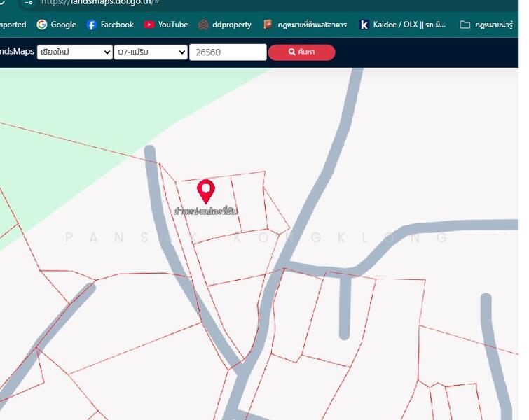The width and height of the screenshot is (529, 420).
Task: Click the site info icon beside URL
Action: (29, 2)
